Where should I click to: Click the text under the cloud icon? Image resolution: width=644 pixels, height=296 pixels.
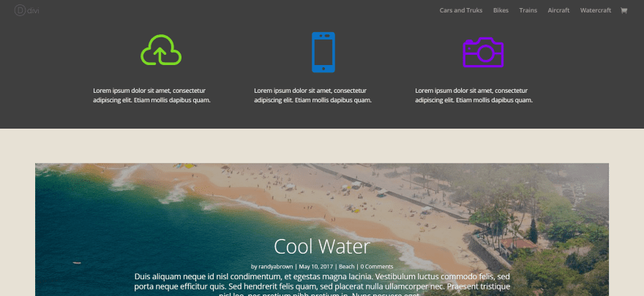click(152, 95)
